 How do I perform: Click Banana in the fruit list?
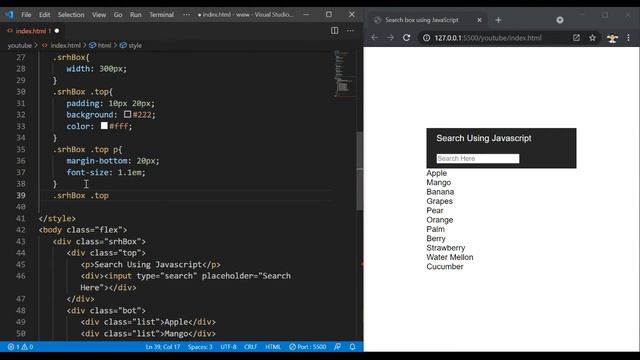tap(440, 192)
